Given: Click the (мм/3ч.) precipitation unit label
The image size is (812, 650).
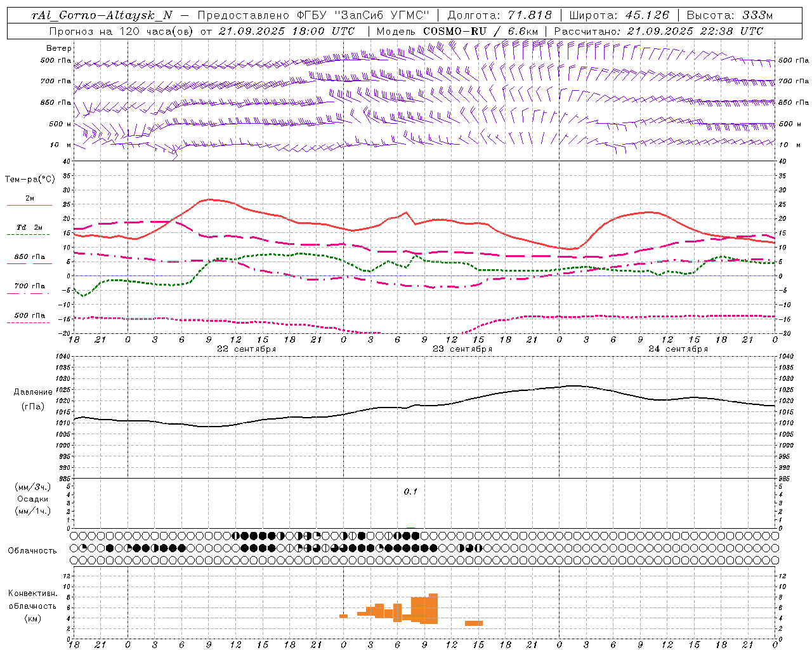Looking at the screenshot, I should click(x=33, y=487).
